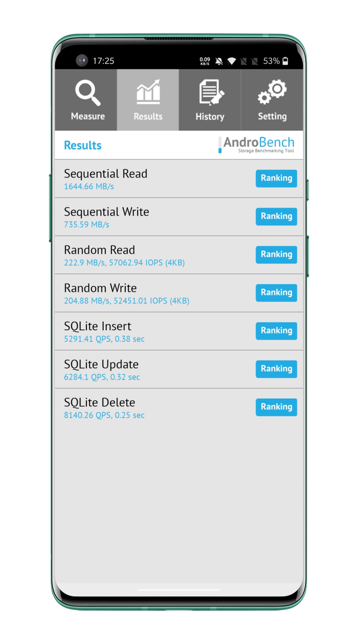The width and height of the screenshot is (358, 644).
Task: Select the Sequential Read result row
Action: point(153,179)
